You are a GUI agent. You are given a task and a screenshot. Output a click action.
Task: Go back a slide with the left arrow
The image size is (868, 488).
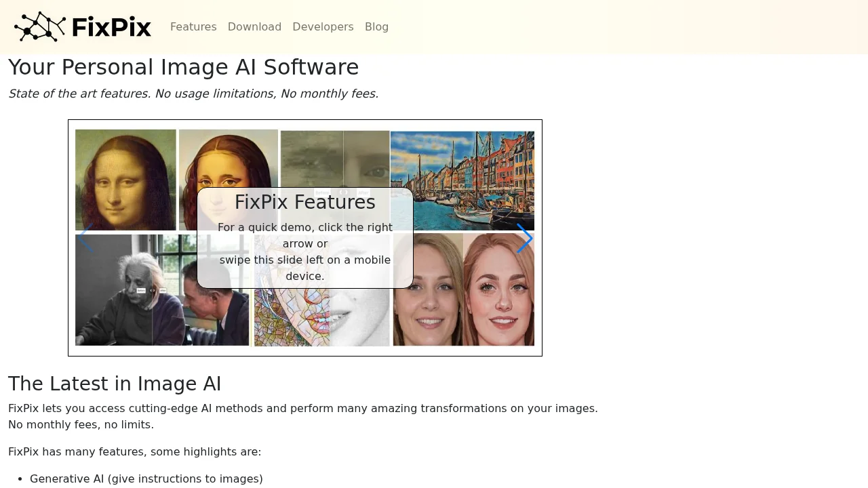coord(85,239)
